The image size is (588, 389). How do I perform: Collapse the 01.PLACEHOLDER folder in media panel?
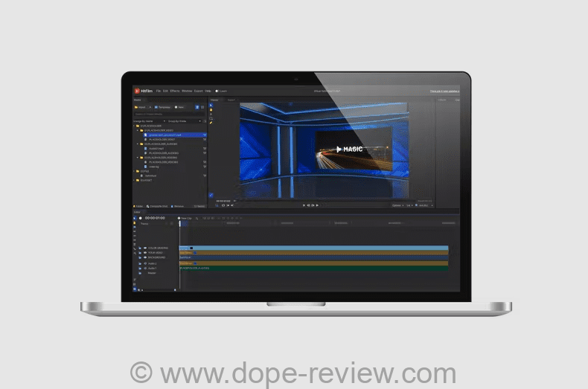(x=135, y=126)
